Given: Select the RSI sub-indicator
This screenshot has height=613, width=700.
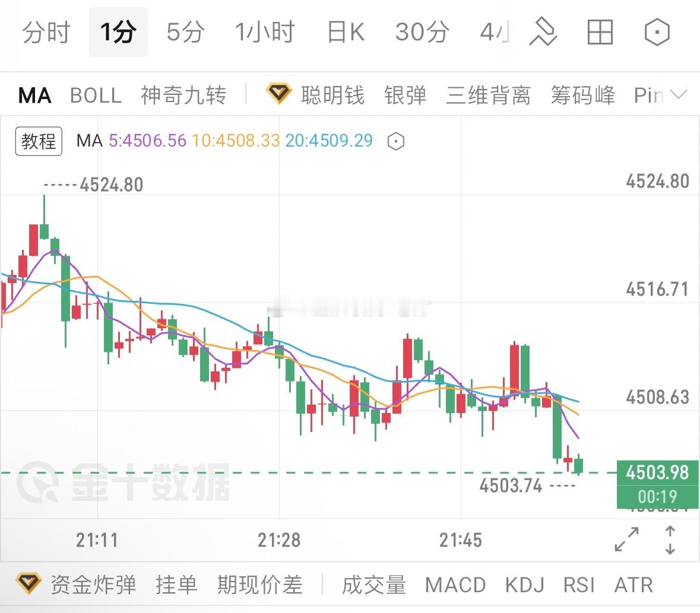Looking at the screenshot, I should 579,585.
